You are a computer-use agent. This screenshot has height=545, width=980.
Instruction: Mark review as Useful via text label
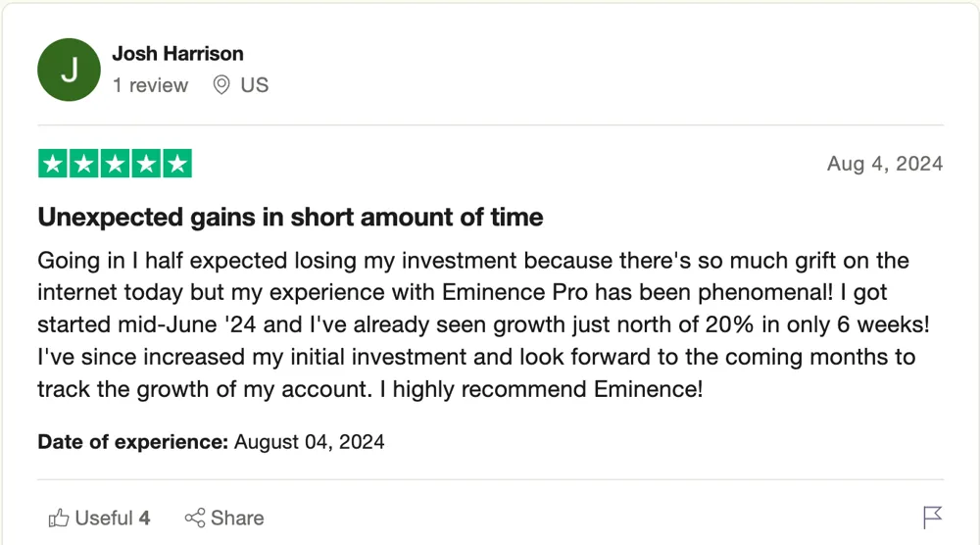point(104,519)
